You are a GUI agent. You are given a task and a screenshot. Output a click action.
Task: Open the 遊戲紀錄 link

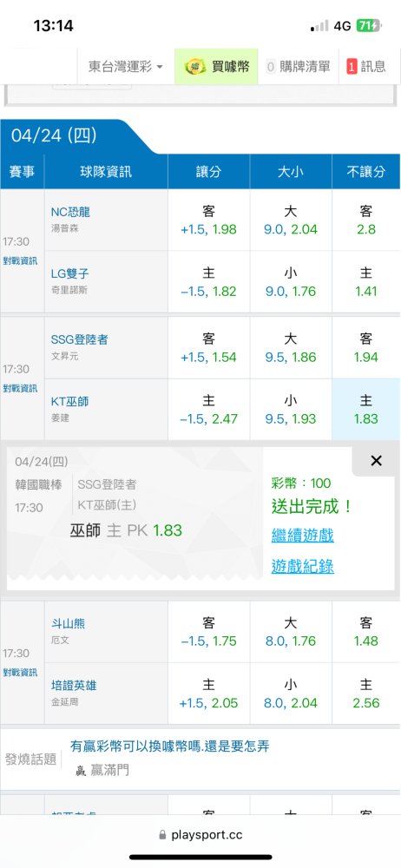coord(302,566)
